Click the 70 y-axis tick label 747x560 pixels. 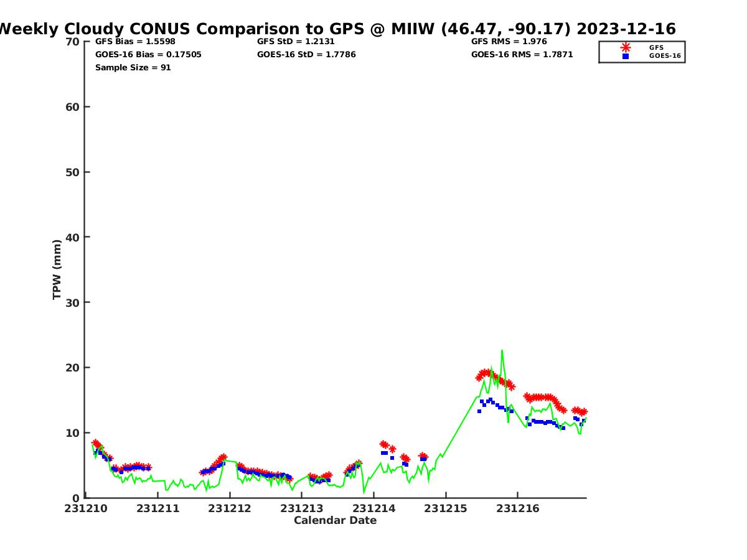[x=72, y=42]
